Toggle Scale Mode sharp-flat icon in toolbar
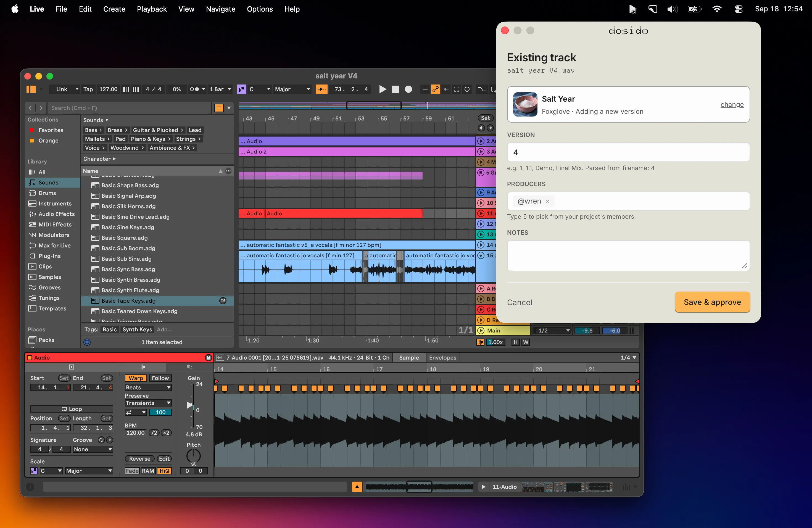Screen dimensions: 812x528 (x=242, y=89)
